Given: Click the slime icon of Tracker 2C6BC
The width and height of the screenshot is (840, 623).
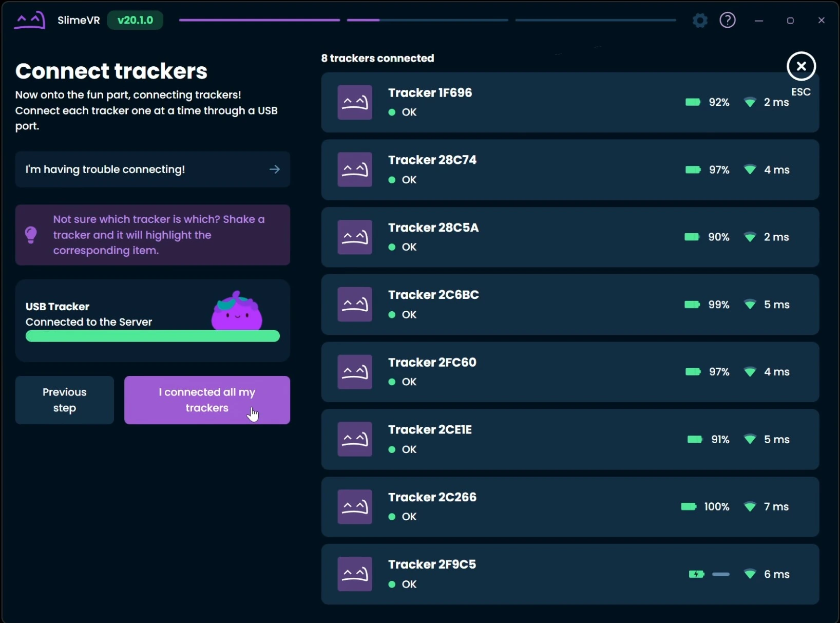Looking at the screenshot, I should click(355, 305).
